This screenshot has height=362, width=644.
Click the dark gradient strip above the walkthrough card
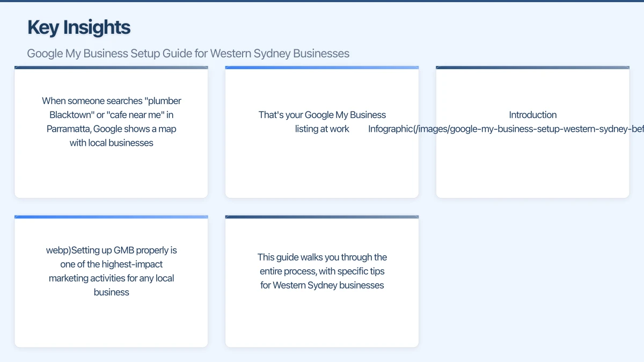322,217
